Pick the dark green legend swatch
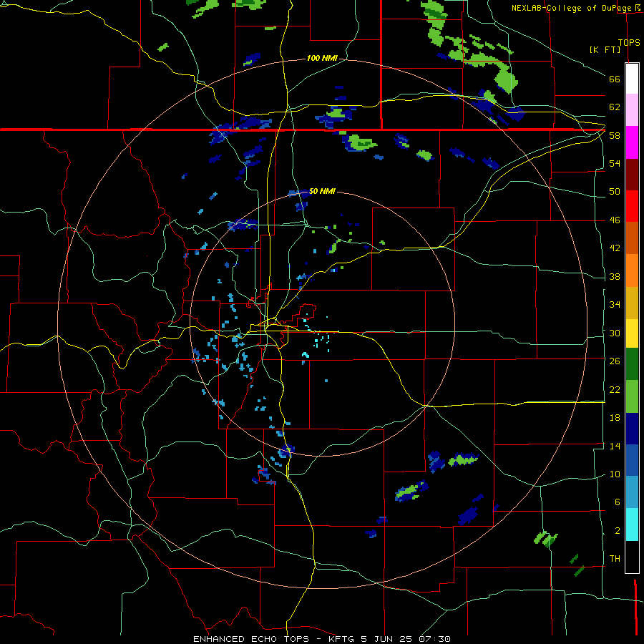This screenshot has width=644, height=644. click(632, 364)
